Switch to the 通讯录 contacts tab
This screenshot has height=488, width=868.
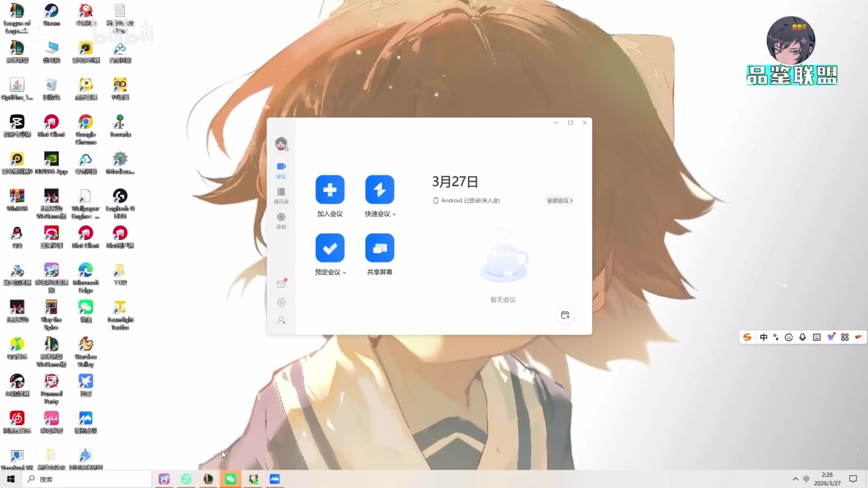(x=281, y=196)
